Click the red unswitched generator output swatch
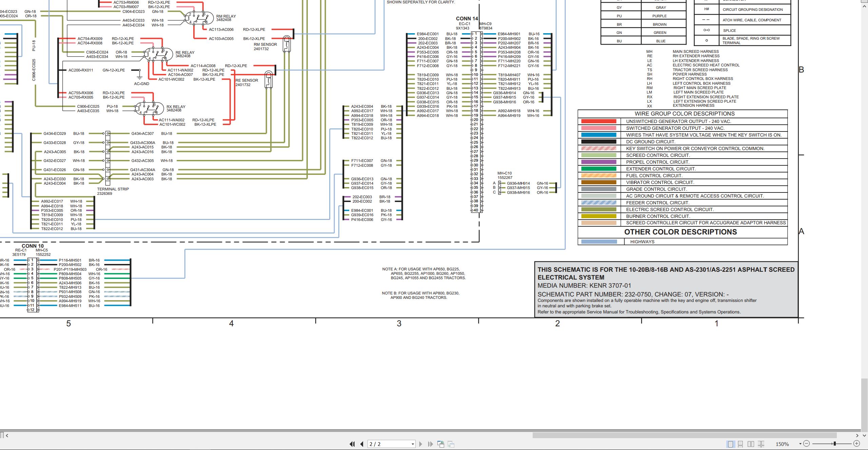The image size is (868, 450). [598, 121]
